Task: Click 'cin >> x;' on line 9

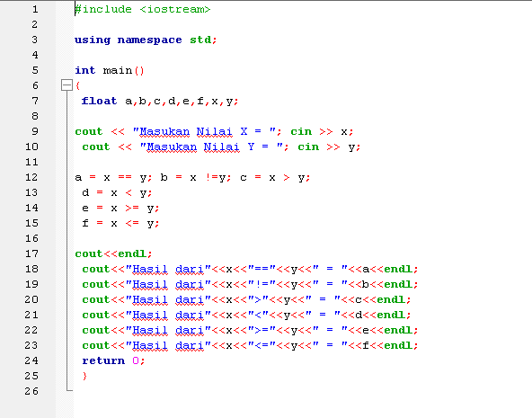Action: click(322, 131)
